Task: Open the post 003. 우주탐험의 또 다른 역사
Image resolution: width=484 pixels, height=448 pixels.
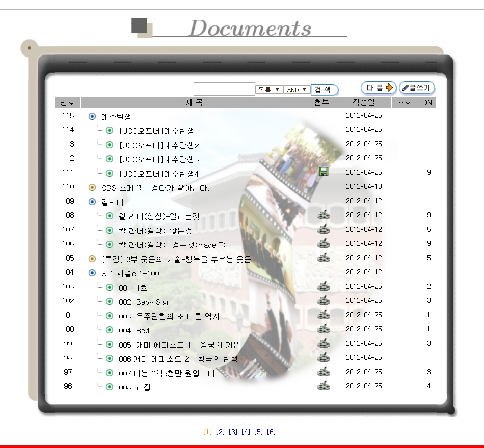Action: [x=169, y=316]
